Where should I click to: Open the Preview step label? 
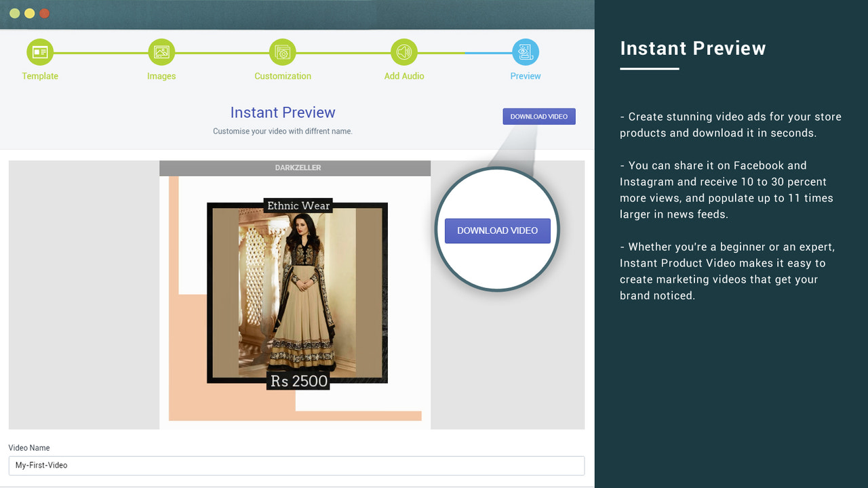click(x=526, y=76)
